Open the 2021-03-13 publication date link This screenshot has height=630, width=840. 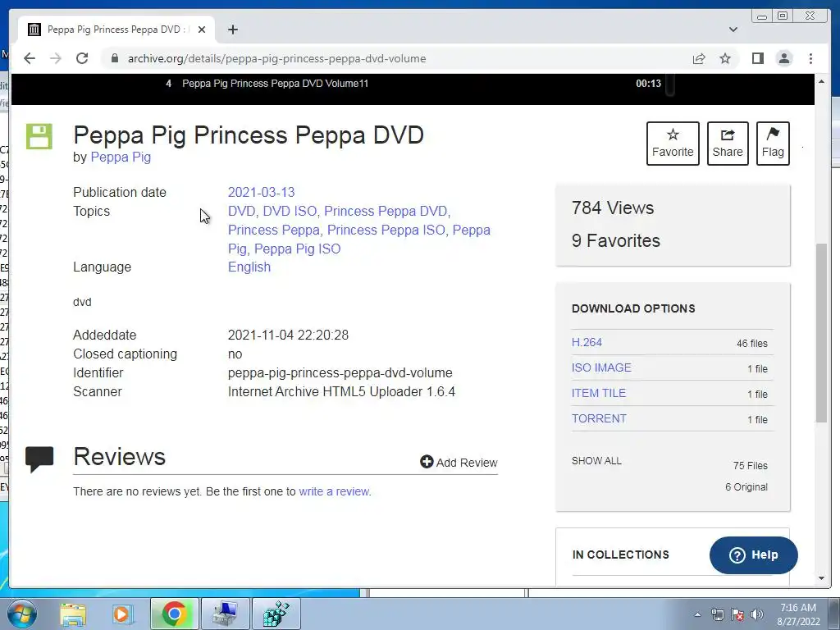[x=262, y=192]
